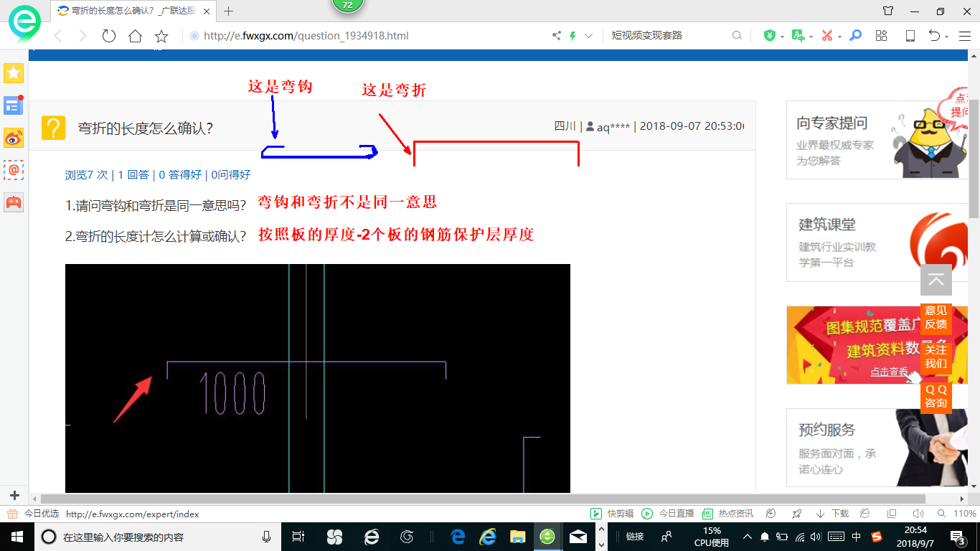The image size is (980, 551).
Task: Open the 预约服务 panel
Action: coord(877,448)
